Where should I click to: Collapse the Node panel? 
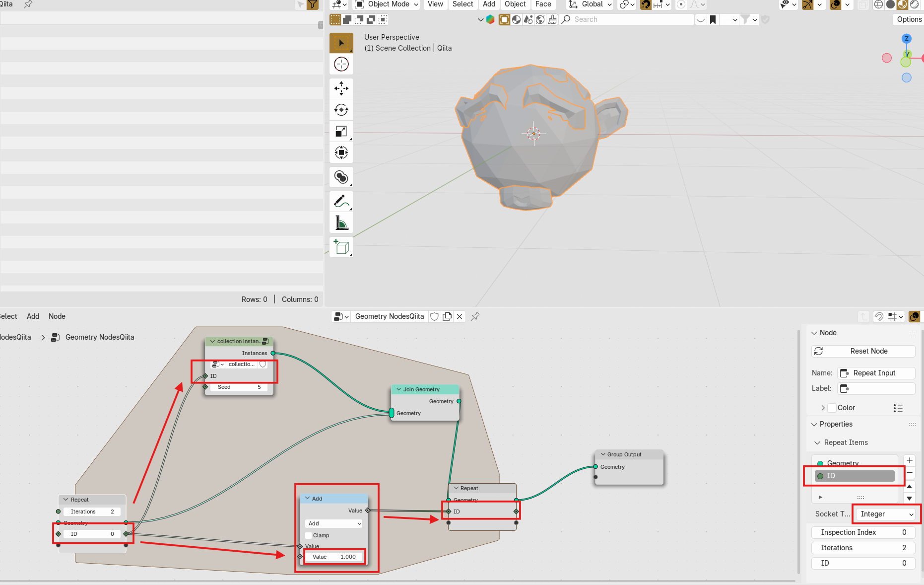[x=814, y=333]
